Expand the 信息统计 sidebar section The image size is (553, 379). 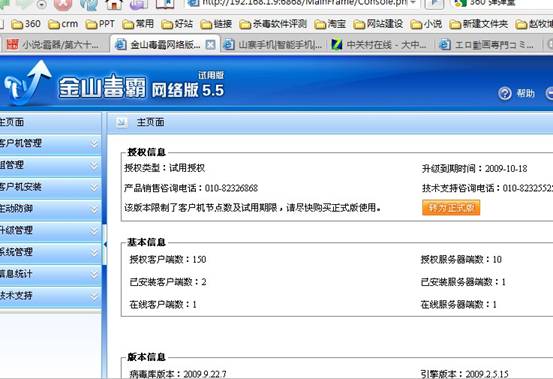coord(50,274)
